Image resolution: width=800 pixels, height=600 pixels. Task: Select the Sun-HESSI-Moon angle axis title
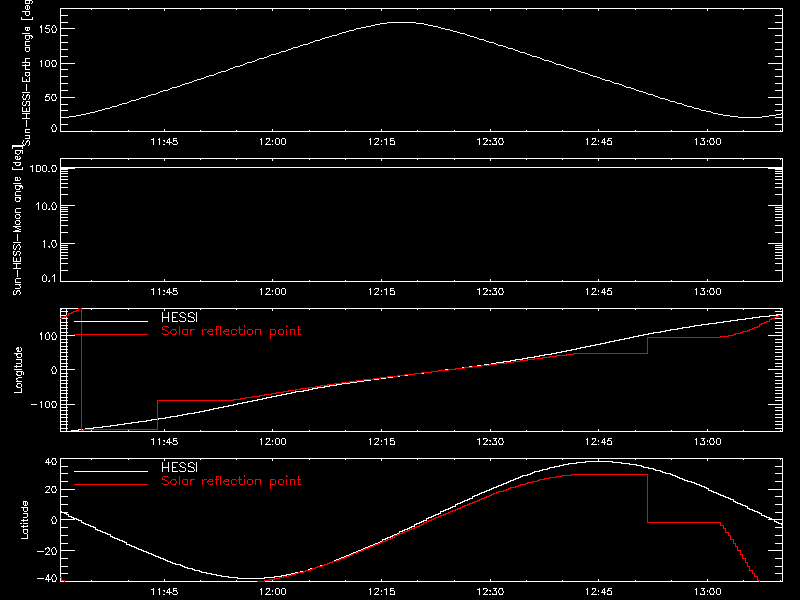[17, 220]
